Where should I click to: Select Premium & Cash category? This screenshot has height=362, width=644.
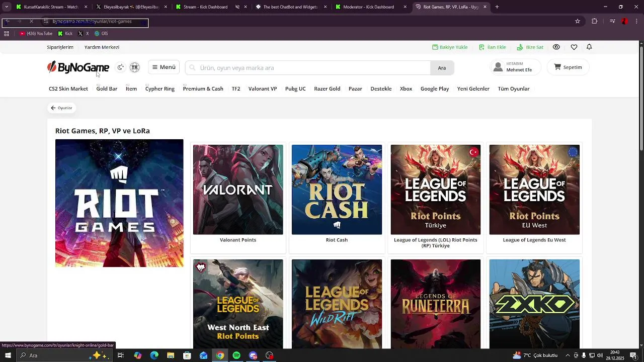(x=203, y=89)
